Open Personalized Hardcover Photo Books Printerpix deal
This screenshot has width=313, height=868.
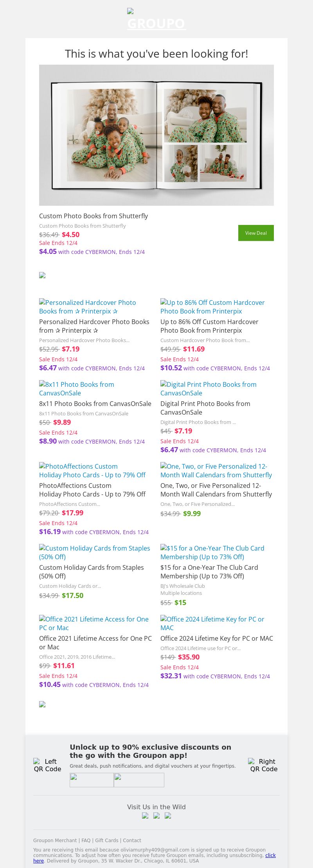pyautogui.click(x=88, y=307)
